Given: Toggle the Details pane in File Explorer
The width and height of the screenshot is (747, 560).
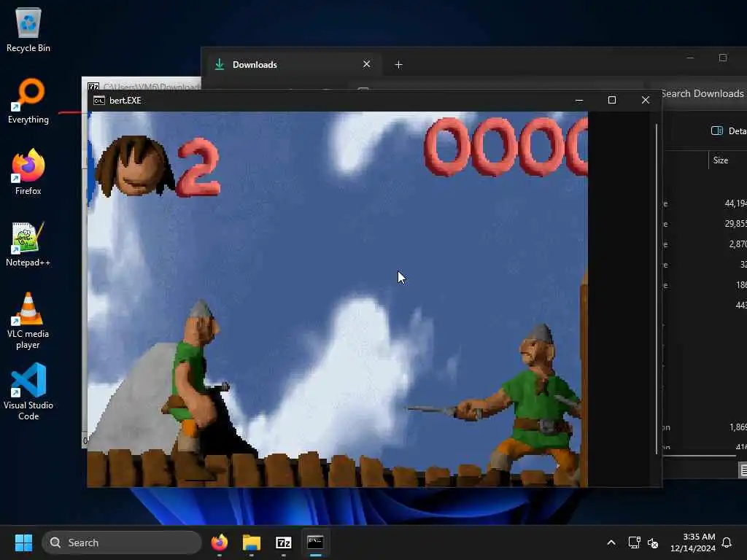Looking at the screenshot, I should point(729,131).
